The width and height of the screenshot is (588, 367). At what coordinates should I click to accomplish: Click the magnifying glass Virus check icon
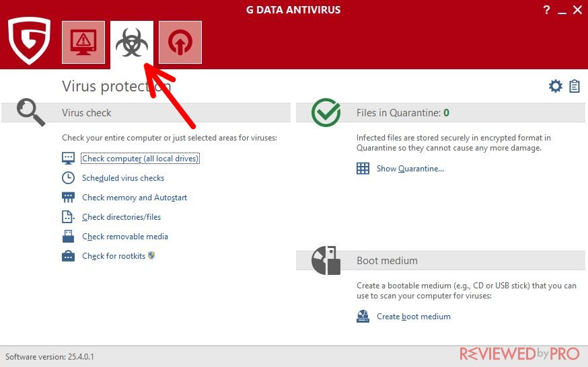(x=31, y=112)
